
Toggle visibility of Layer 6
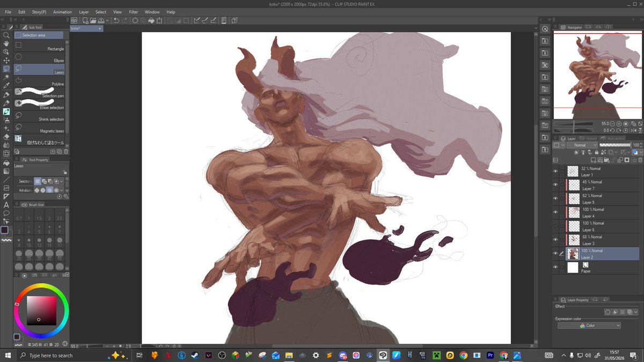pos(555,226)
